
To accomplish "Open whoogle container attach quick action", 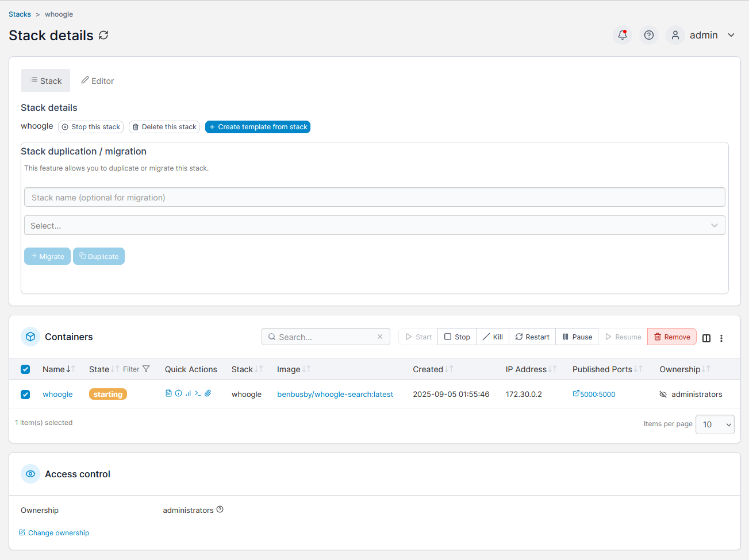I will coord(208,393).
